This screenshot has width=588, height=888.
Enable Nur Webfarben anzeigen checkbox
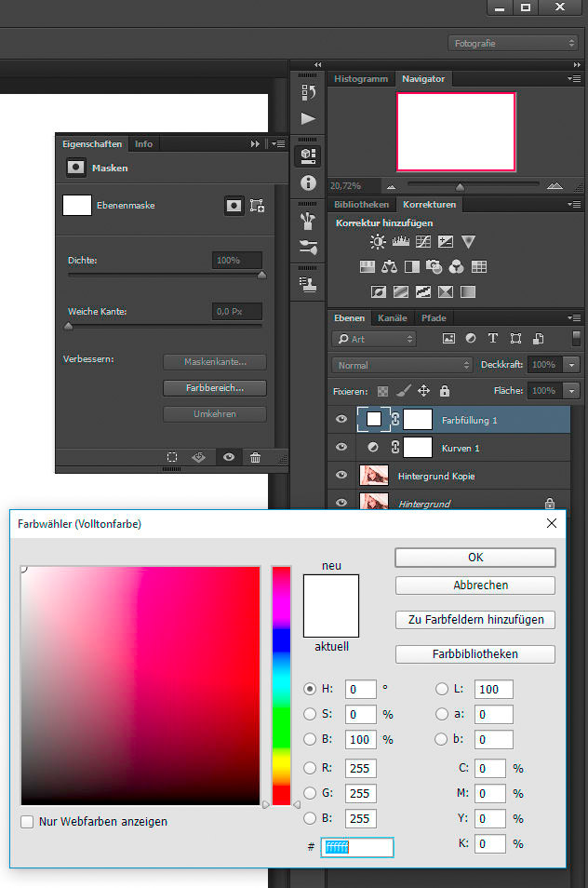27,822
